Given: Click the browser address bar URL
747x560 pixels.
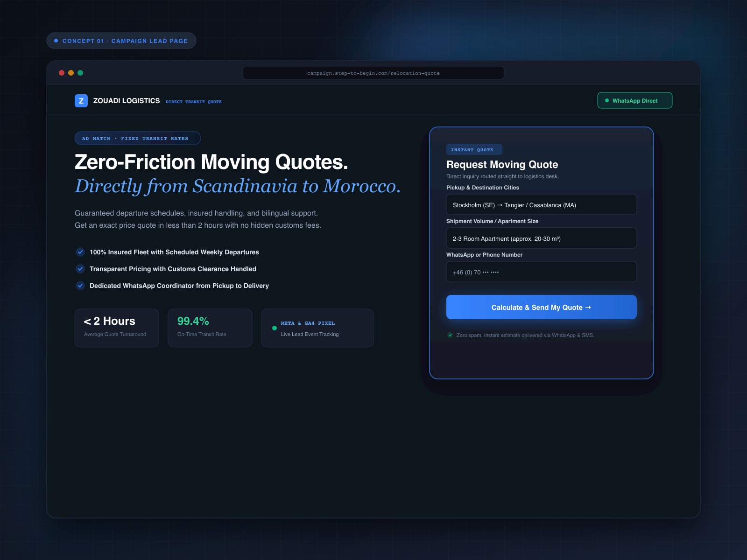Looking at the screenshot, I should point(373,73).
